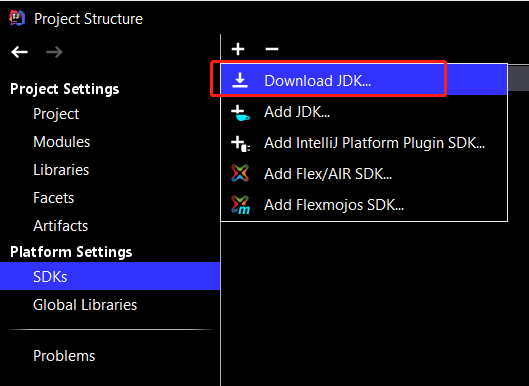Screen dimensions: 529x386
Task: Select Add Flexmojos SDK... entry
Action: pyautogui.click(x=364, y=204)
